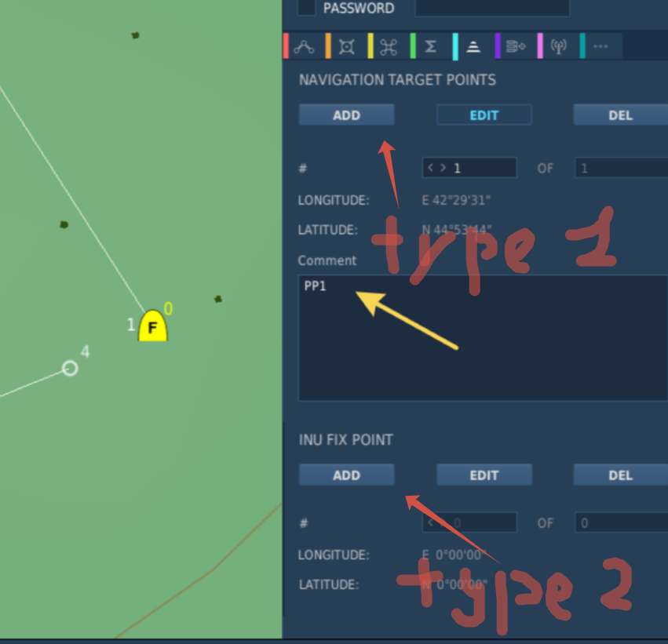Viewport: 668px width, 644px height.
Task: Open the Radio presets antenna tab
Action: (x=558, y=46)
